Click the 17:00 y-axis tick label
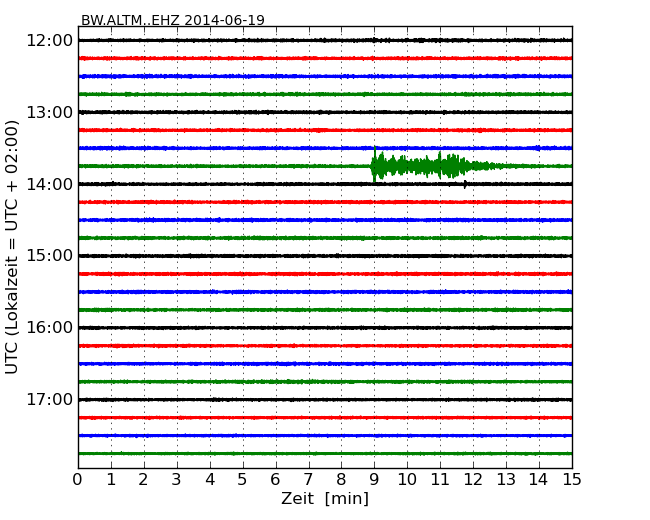The height and width of the screenshot is (520, 650). (49, 400)
